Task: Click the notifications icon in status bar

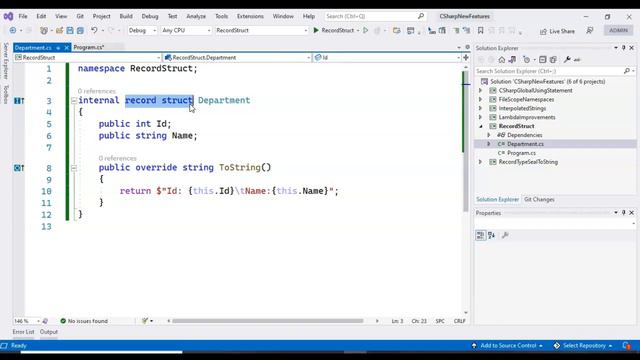Action: pos(627,346)
